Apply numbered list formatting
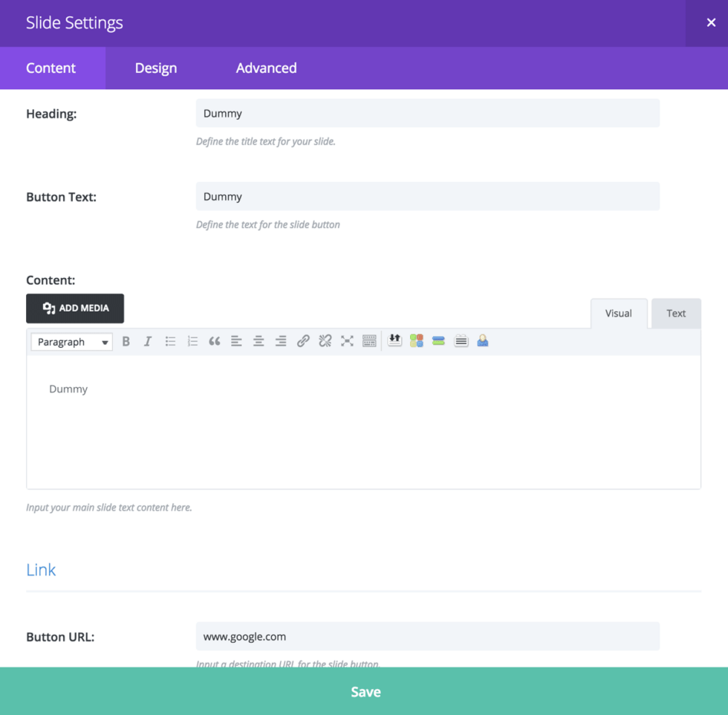Image resolution: width=728 pixels, height=715 pixels. [192, 341]
